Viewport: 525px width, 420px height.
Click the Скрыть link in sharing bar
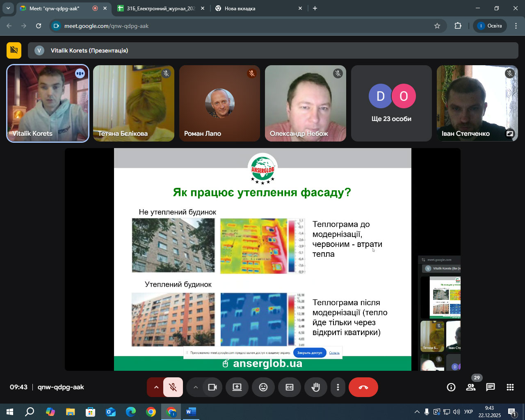coord(334,353)
